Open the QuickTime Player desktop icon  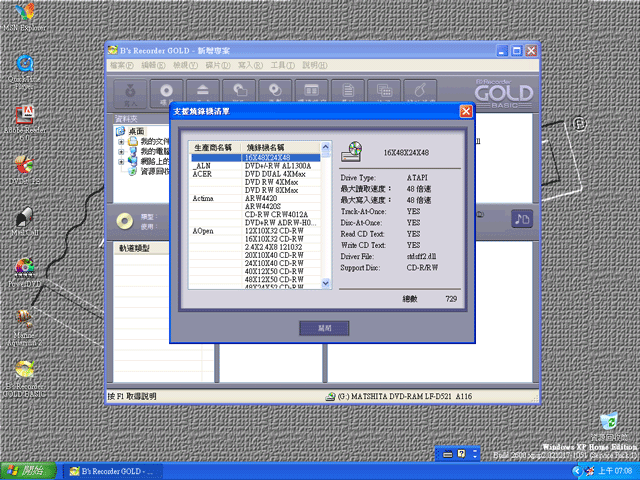pyautogui.click(x=24, y=73)
